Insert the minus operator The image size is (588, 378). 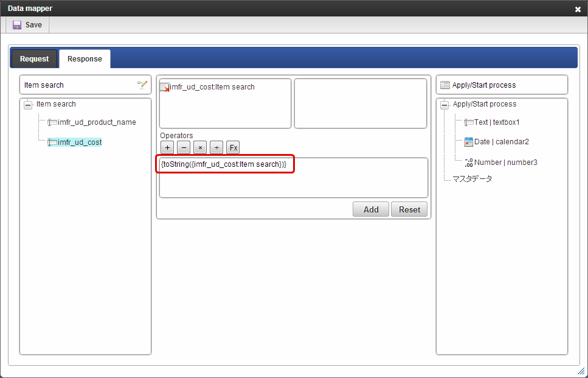coord(184,147)
